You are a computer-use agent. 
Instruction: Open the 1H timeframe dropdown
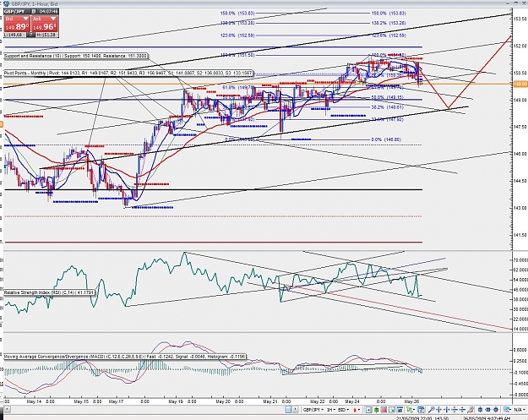[330, 410]
